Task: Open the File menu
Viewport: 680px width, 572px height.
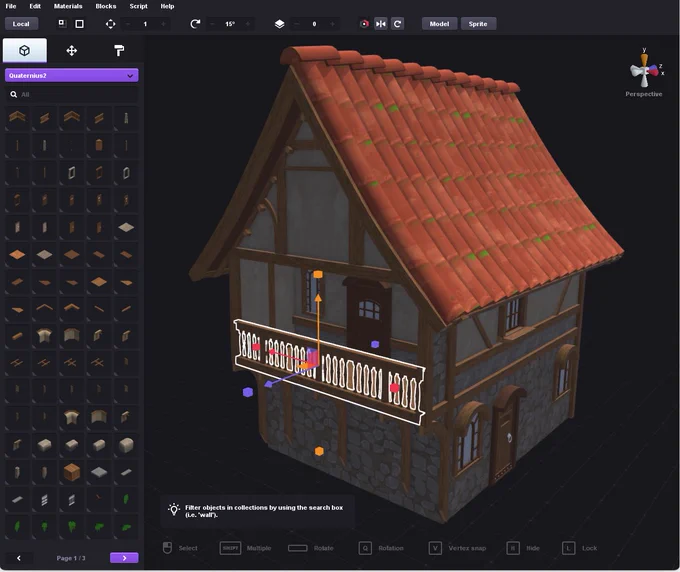Action: [10, 6]
